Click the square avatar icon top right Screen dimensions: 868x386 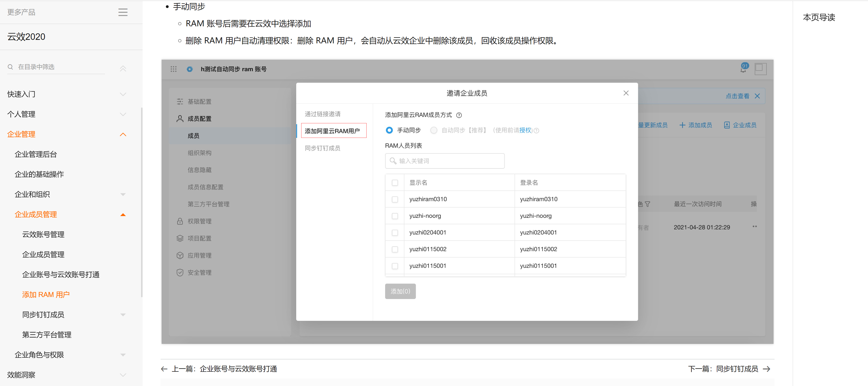(761, 69)
